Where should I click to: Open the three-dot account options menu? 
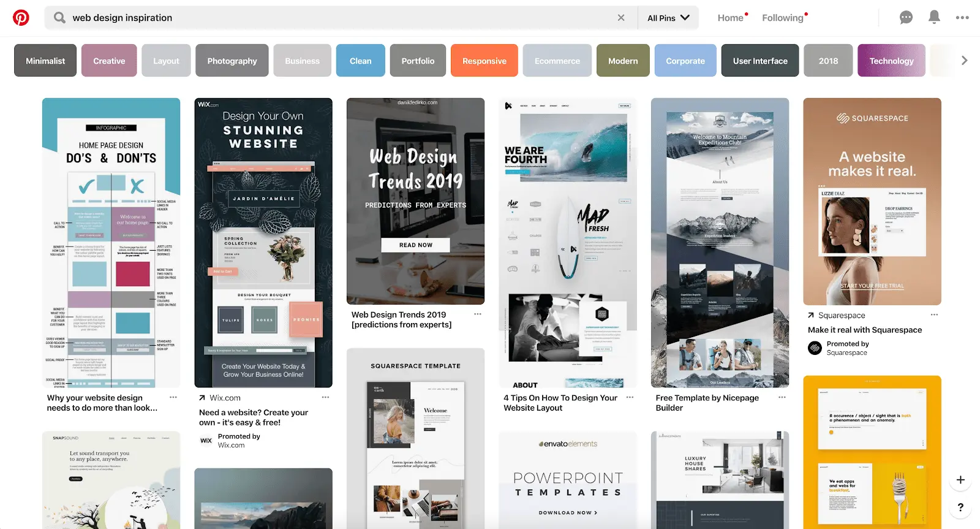point(962,18)
